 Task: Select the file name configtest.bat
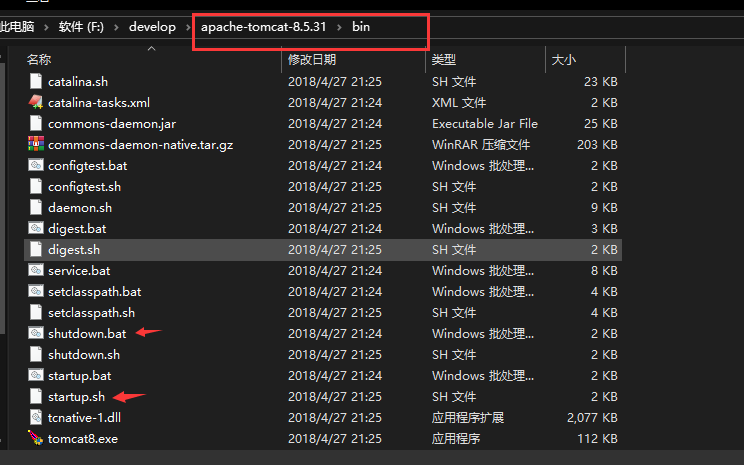(x=87, y=166)
